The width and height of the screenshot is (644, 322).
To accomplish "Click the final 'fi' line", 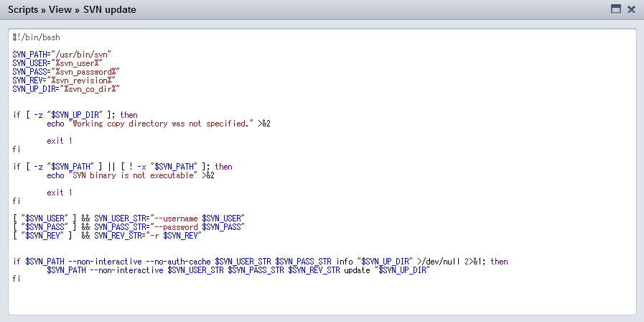I will tap(17, 279).
